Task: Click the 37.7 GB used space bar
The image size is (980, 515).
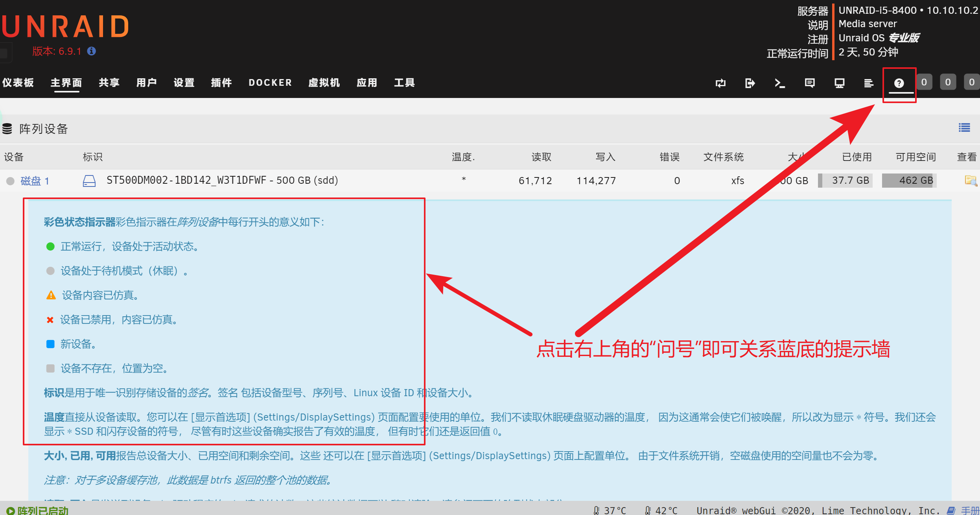Action: [845, 181]
